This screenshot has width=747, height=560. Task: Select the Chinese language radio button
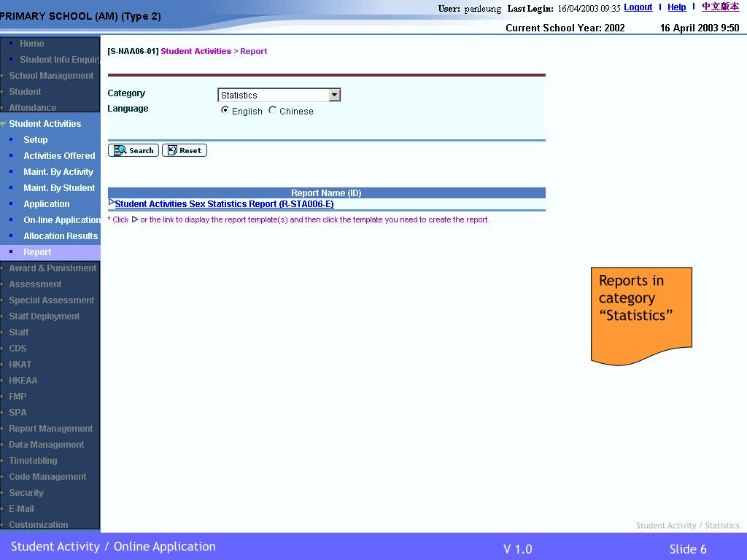pyautogui.click(x=273, y=110)
